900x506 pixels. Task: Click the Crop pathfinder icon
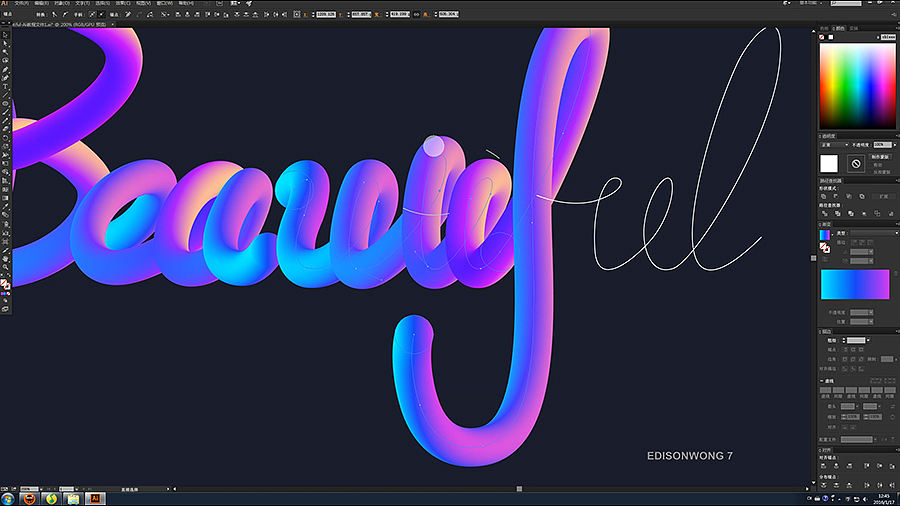[864, 213]
